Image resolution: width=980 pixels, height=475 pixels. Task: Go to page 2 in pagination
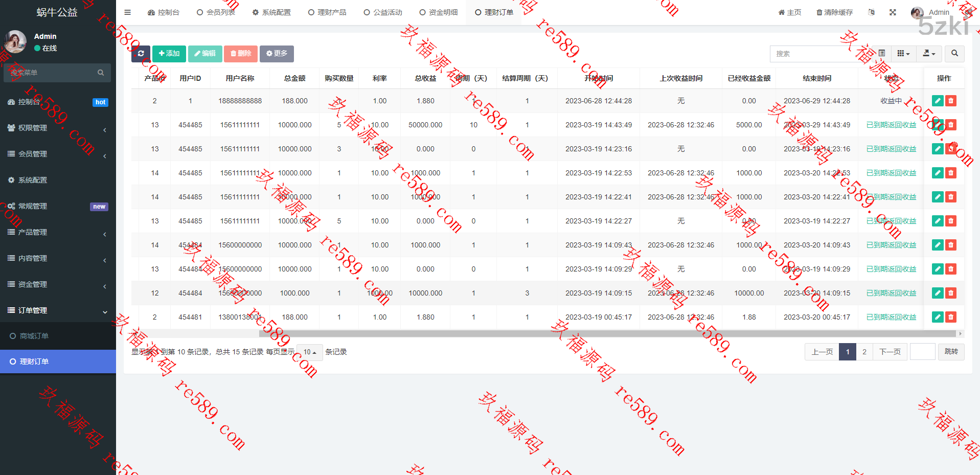[864, 352]
